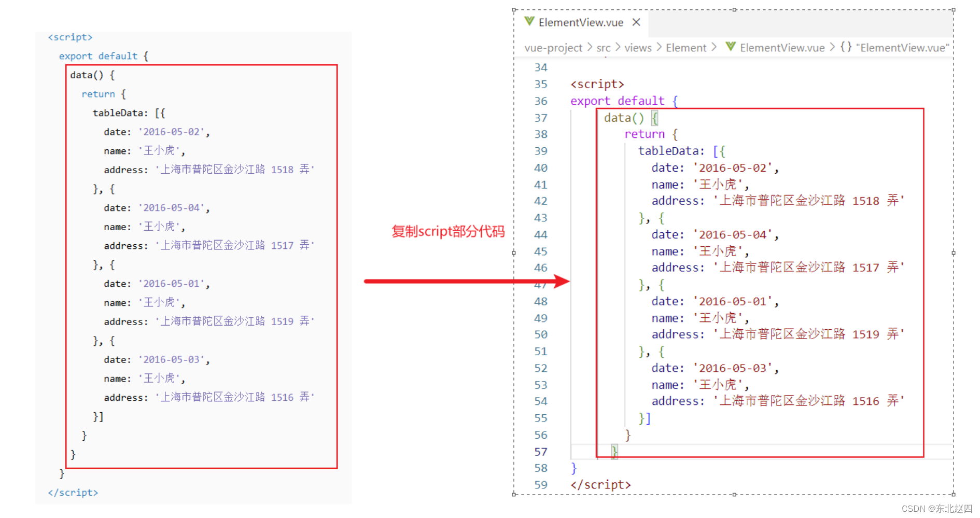Click 'export default {' in left sample
Screen dimensions: 980x518
click(x=104, y=56)
